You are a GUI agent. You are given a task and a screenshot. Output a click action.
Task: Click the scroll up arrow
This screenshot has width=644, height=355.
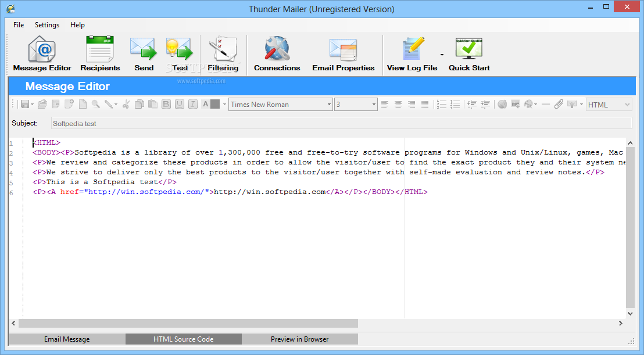pyautogui.click(x=631, y=143)
